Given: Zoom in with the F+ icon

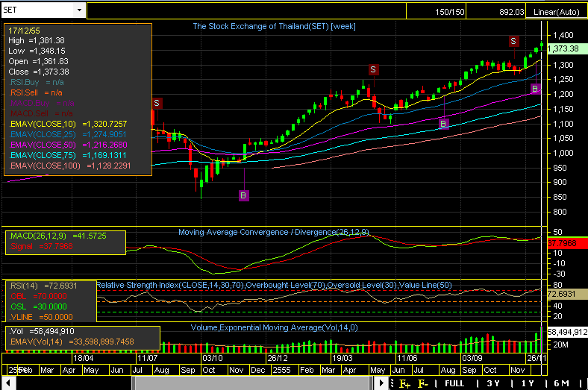Looking at the screenshot, I should click(404, 383).
